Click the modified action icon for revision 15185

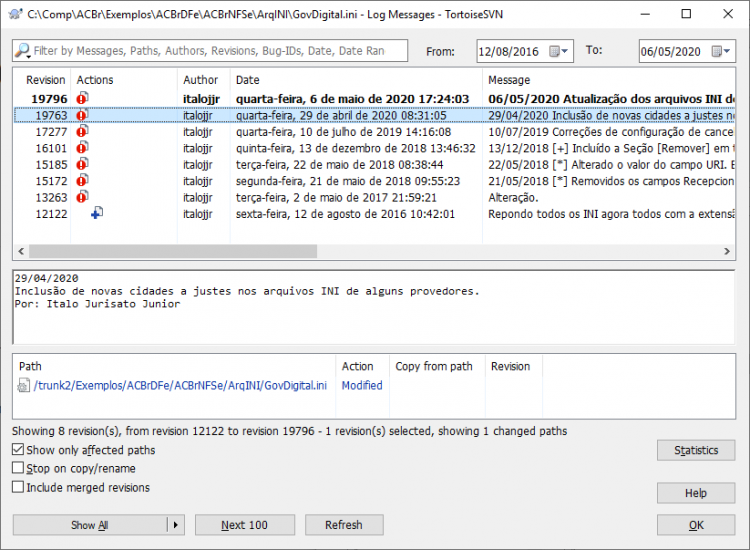(x=82, y=164)
